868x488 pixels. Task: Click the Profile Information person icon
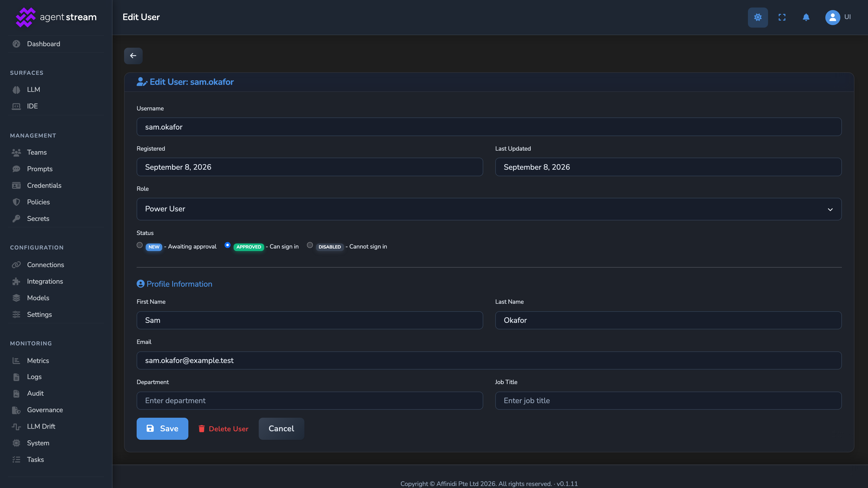(x=140, y=284)
